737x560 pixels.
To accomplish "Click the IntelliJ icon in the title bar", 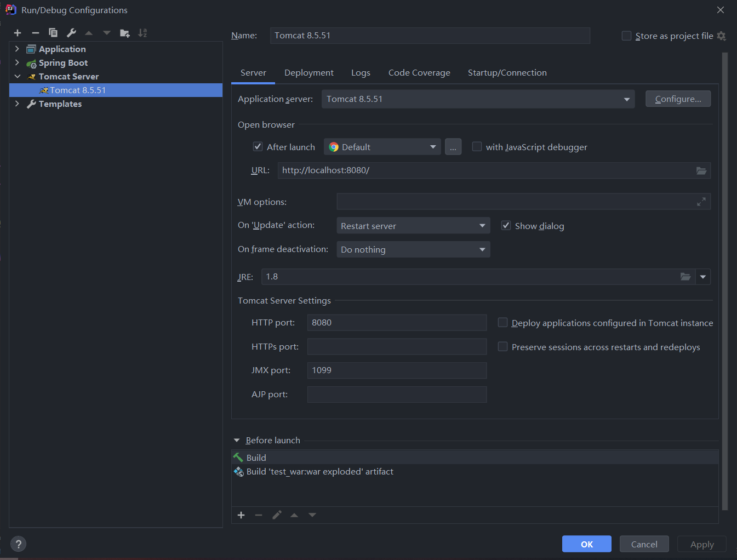I will pyautogui.click(x=10, y=9).
